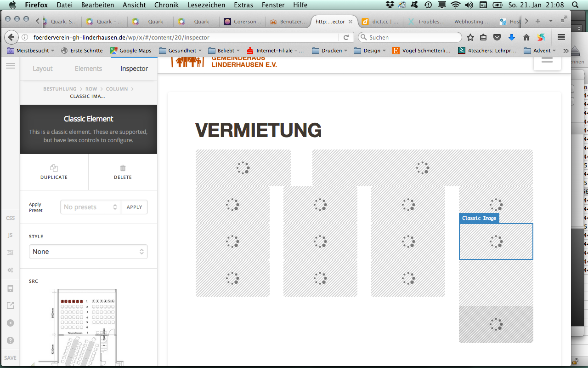Expand the Style dropdown showing None

pos(88,252)
